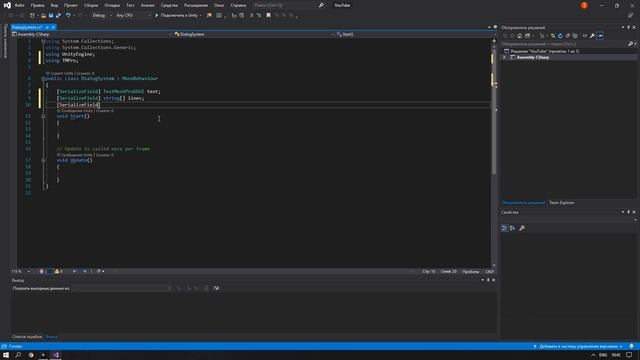Open the output source dropdown
Viewport: 640px width, 360px height.
pos(122,288)
